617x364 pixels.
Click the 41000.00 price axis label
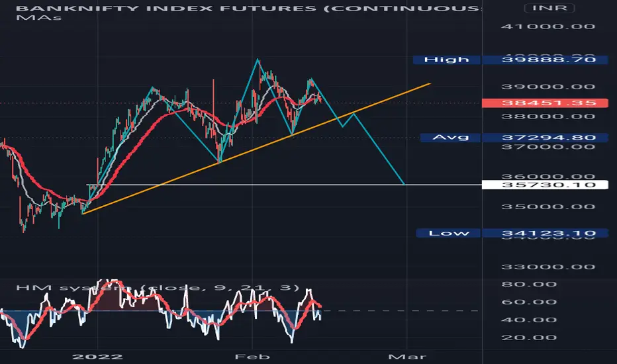[547, 26]
